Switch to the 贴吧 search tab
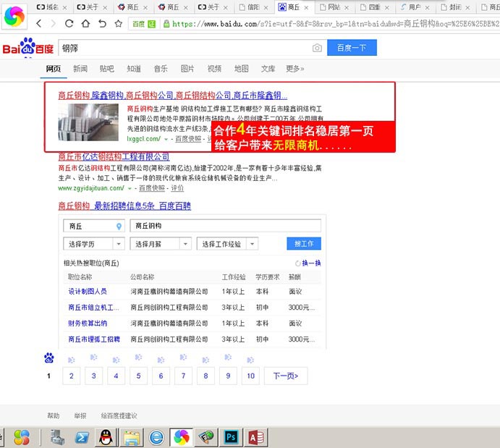The width and height of the screenshot is (500, 448). coord(107,69)
